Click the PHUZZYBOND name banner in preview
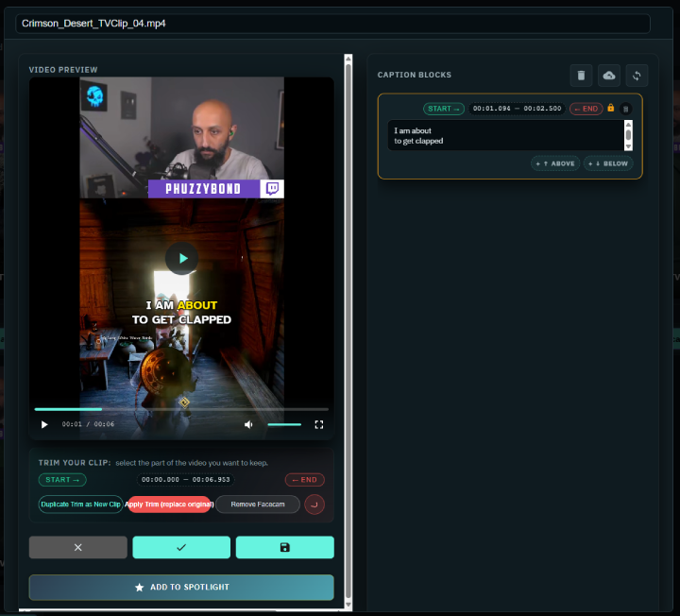680x616 pixels. 204,189
